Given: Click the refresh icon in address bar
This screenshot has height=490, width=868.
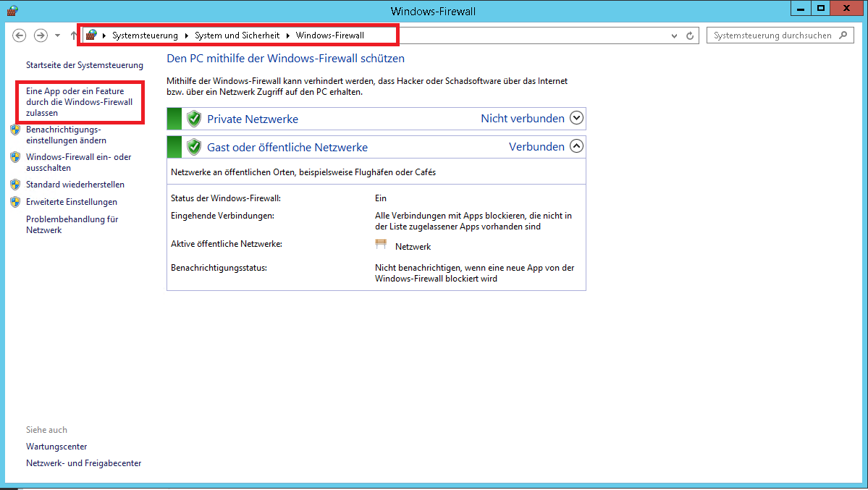Looking at the screenshot, I should pyautogui.click(x=690, y=35).
